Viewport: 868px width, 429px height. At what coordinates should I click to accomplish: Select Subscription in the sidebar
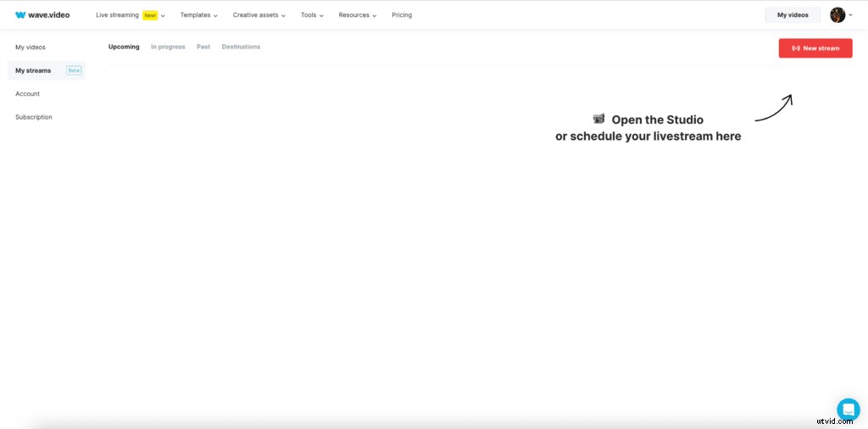[34, 117]
